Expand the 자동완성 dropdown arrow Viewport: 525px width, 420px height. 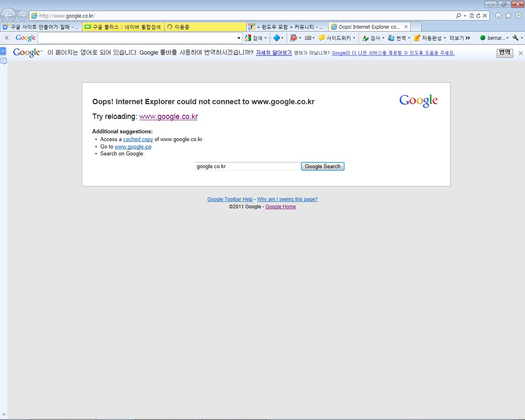[445, 38]
